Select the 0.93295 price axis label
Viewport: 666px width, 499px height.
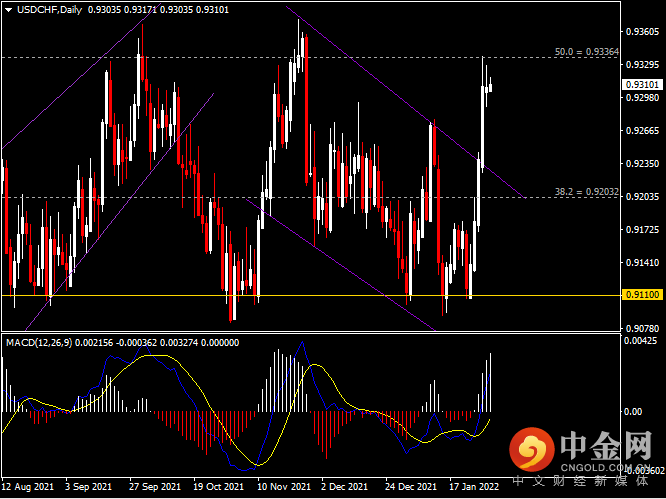[x=642, y=65]
